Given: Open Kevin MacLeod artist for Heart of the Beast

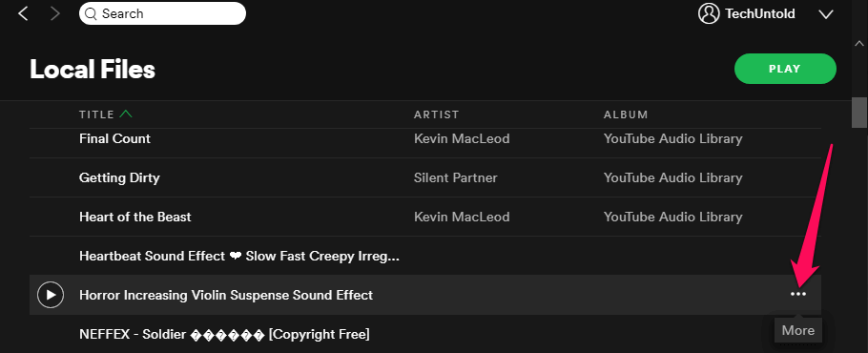Looking at the screenshot, I should tap(462, 217).
